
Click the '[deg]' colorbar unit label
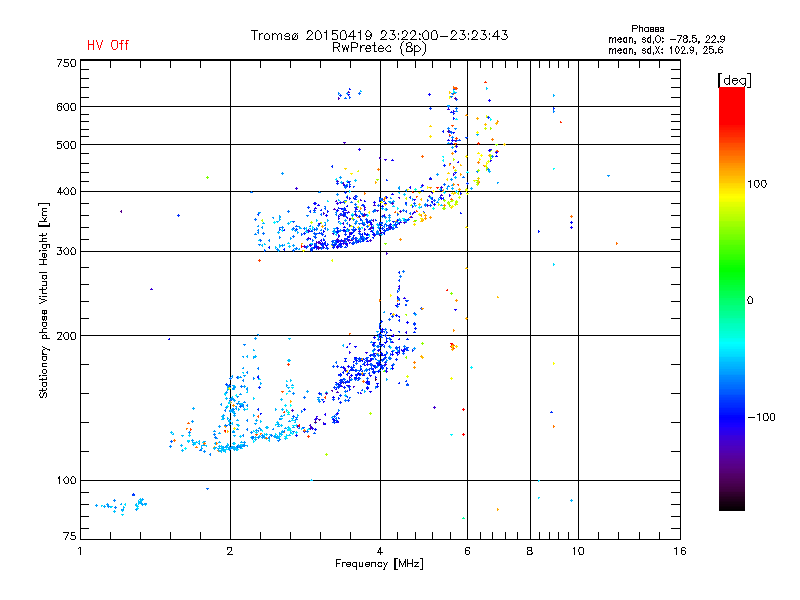734,81
